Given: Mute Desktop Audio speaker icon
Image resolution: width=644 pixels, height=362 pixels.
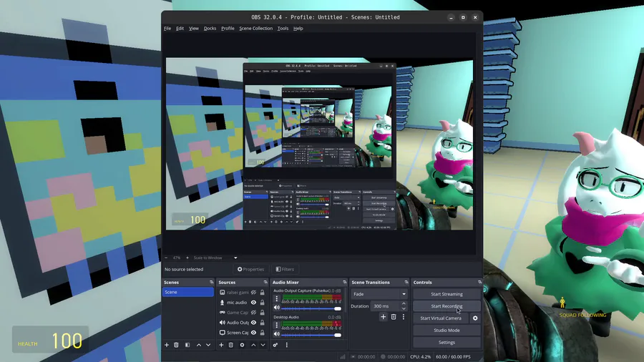Looking at the screenshot, I should 277,335.
